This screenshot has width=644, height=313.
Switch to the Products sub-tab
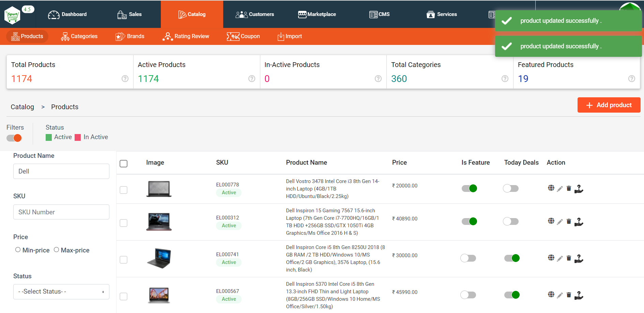[x=27, y=36]
